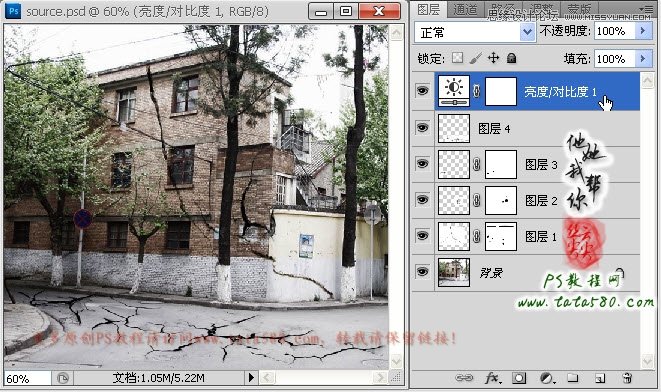Click the 图层 2 layer thumbnail
Image resolution: width=661 pixels, height=392 pixels.
coord(454,201)
